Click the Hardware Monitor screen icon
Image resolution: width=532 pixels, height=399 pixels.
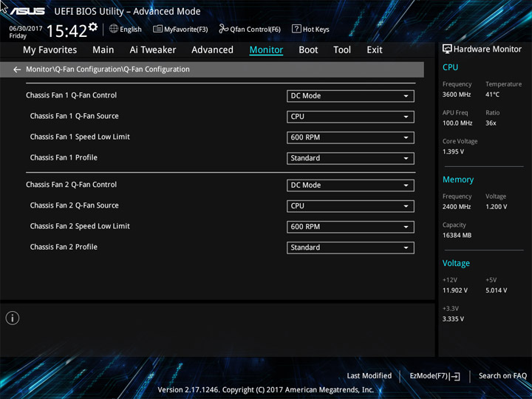pyautogui.click(x=447, y=50)
